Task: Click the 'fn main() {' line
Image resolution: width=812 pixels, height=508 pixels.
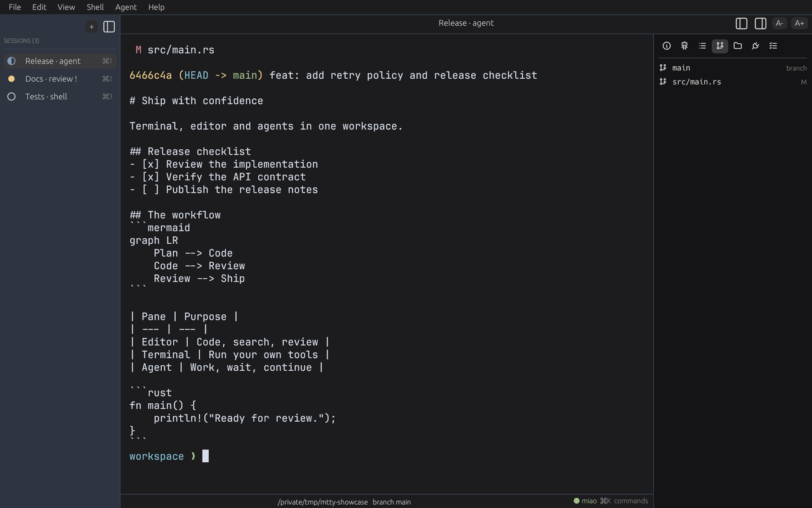Action: pyautogui.click(x=163, y=405)
